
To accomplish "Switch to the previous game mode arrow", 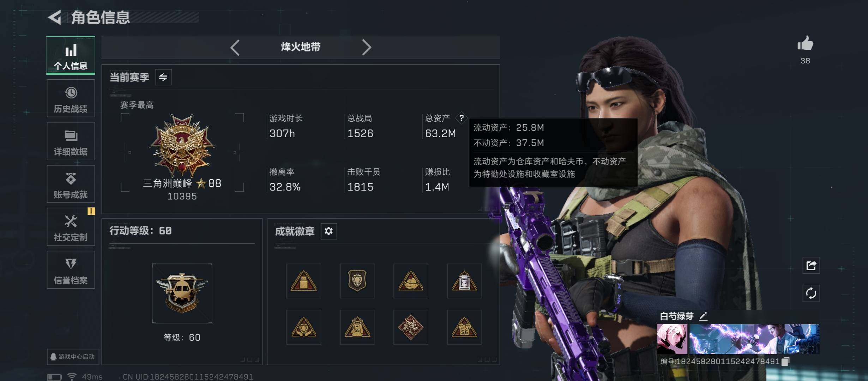I will (235, 47).
